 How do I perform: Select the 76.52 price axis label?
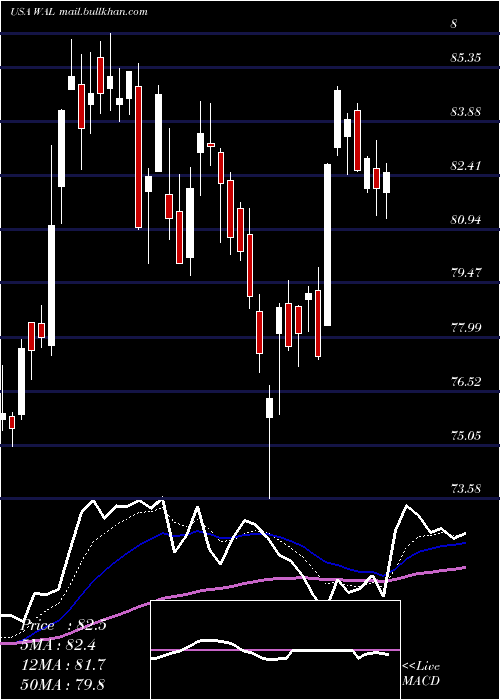pos(466,382)
